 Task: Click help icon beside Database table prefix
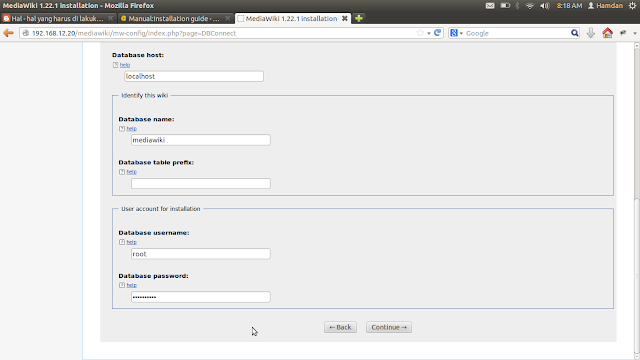[122, 172]
